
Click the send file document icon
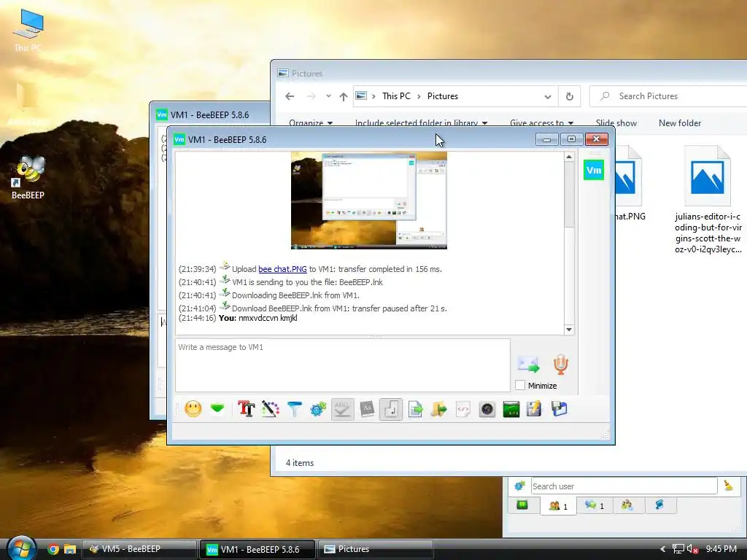click(x=415, y=409)
